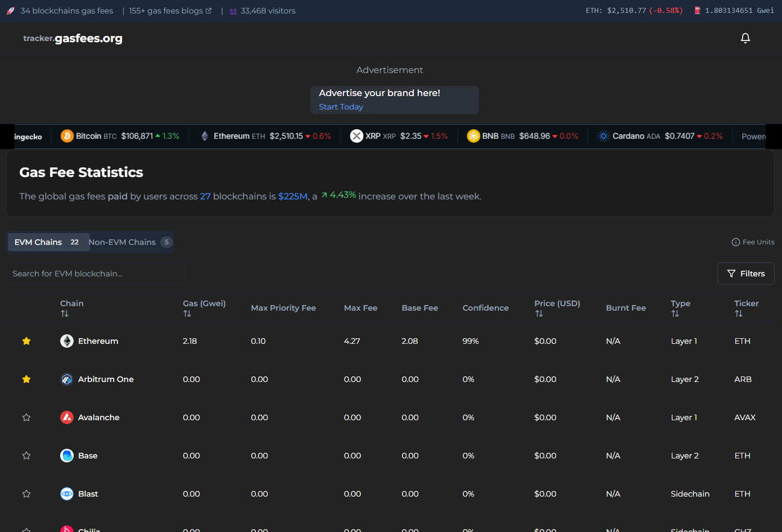Open the Filters button
The height and width of the screenshot is (532, 782).
[x=745, y=274]
